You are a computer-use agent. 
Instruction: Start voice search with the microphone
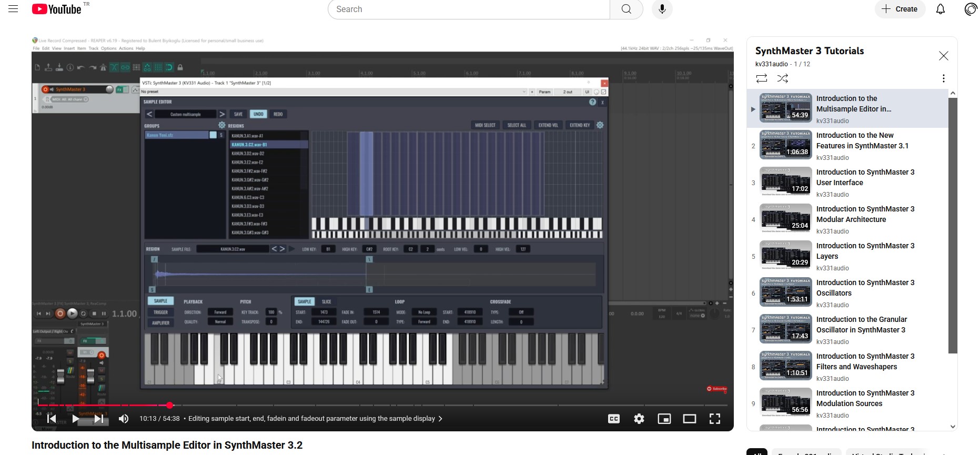tap(662, 9)
